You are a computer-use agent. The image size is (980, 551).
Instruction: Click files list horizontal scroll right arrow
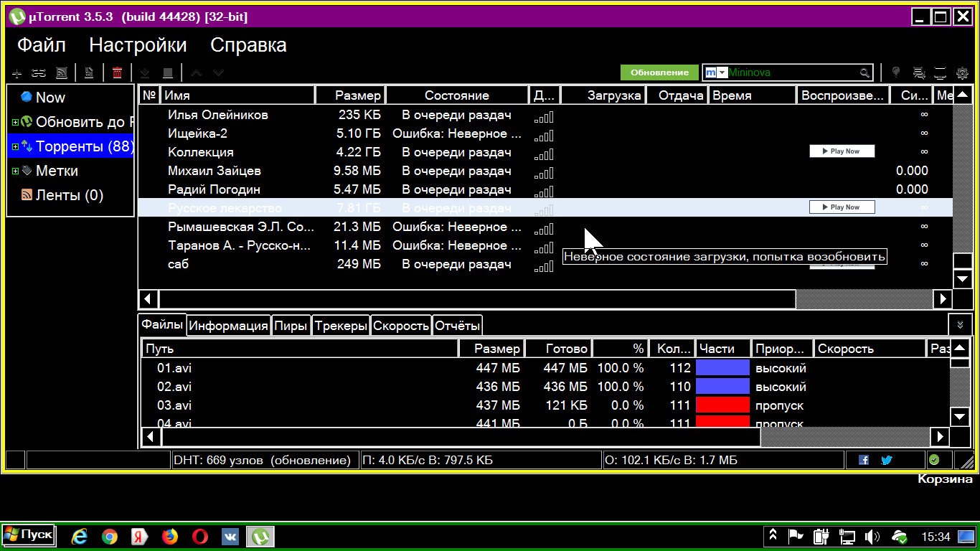point(940,436)
